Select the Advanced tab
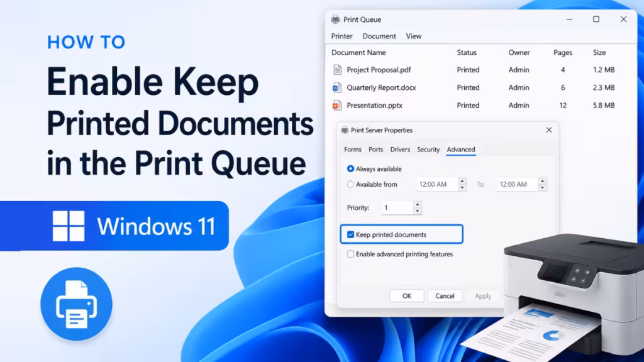644x362 pixels. 461,150
